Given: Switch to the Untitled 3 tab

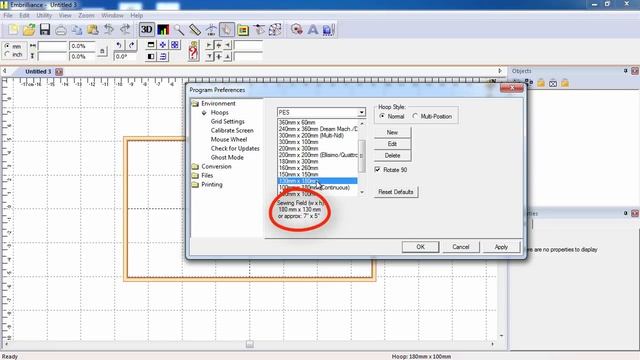Looking at the screenshot, I should click(x=38, y=71).
